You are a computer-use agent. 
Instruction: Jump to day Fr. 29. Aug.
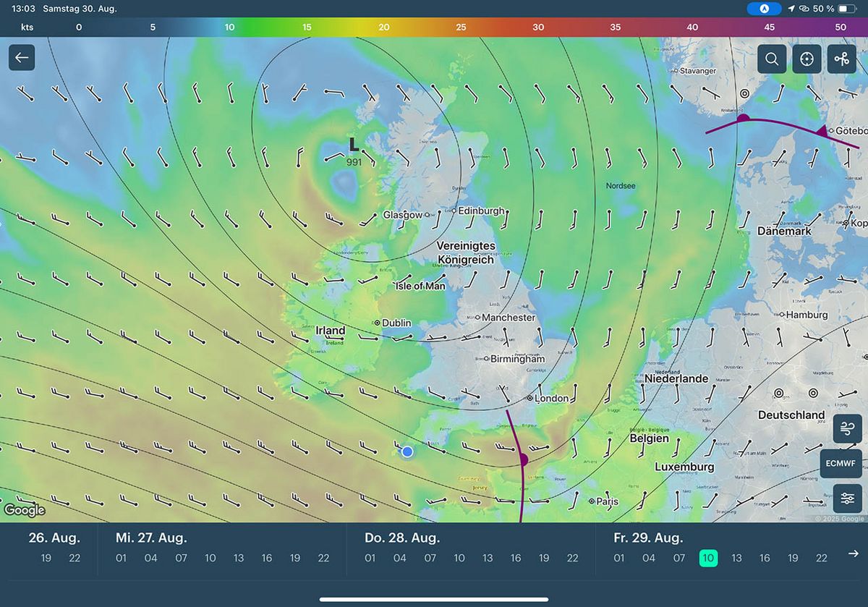coord(647,538)
